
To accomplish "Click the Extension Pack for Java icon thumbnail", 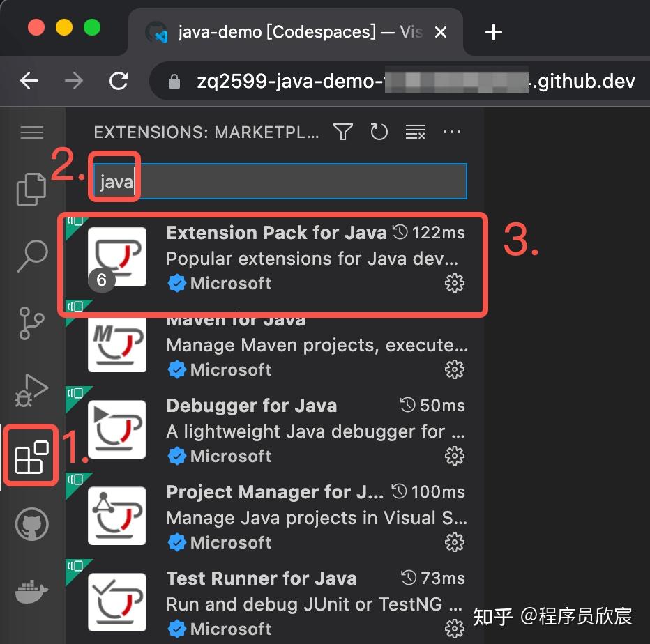I will 117,256.
